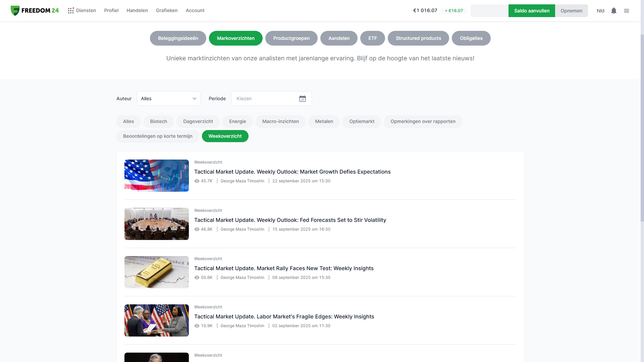Open the Handelen menu item
This screenshot has height=362, width=644.
point(137,10)
